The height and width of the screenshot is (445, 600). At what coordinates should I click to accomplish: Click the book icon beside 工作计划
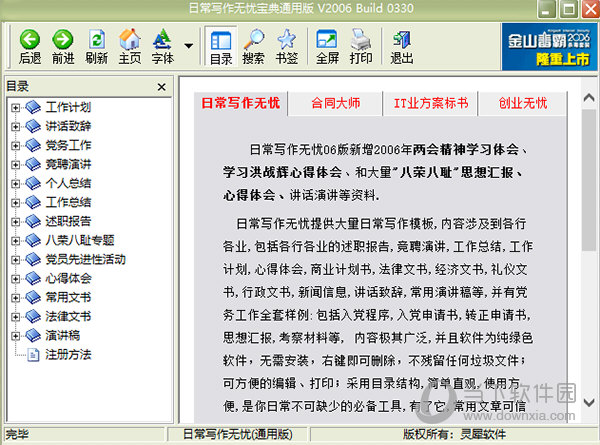[x=33, y=108]
